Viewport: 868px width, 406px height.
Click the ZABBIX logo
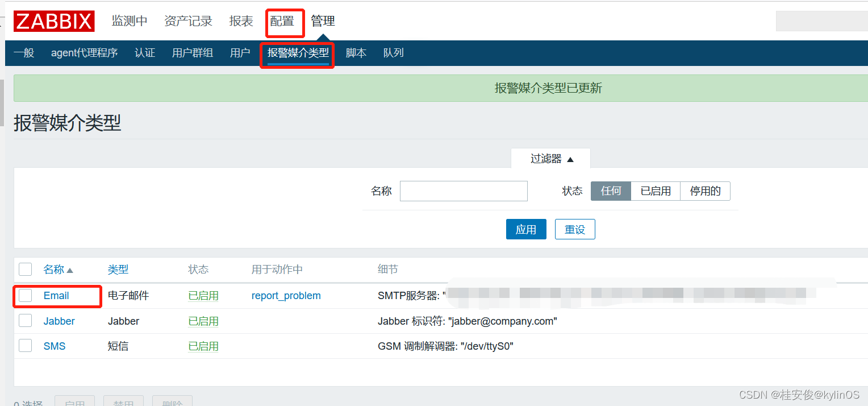54,22
